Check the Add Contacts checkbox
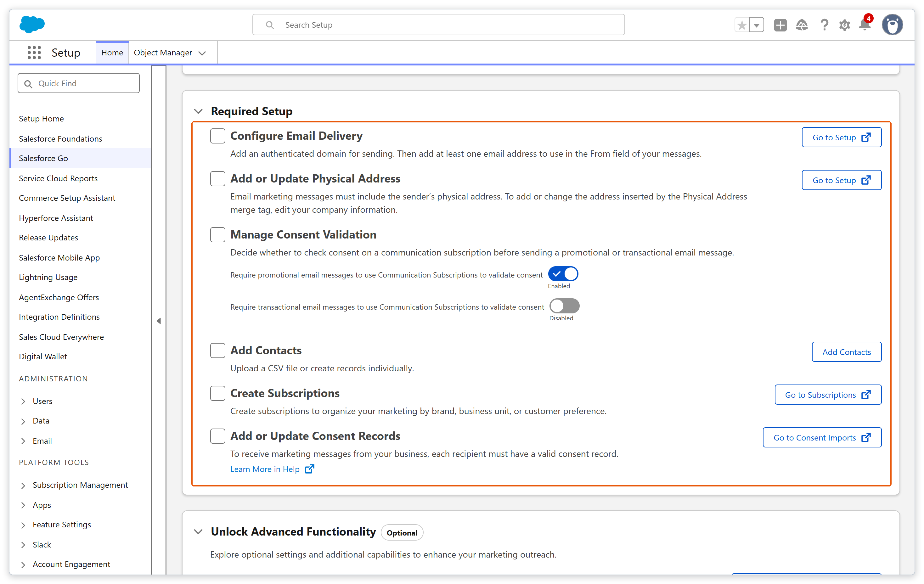Image resolution: width=924 pixels, height=584 pixels. [217, 350]
